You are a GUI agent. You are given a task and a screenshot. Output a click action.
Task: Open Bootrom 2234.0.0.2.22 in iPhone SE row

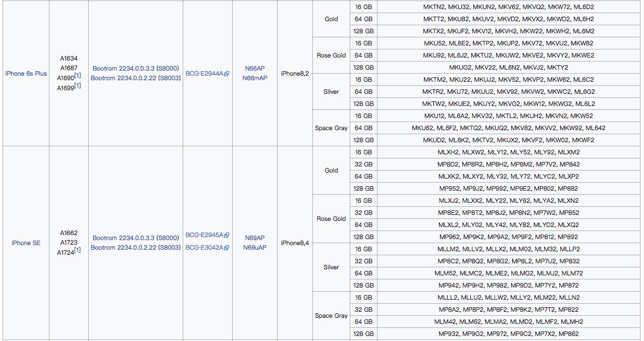point(124,248)
